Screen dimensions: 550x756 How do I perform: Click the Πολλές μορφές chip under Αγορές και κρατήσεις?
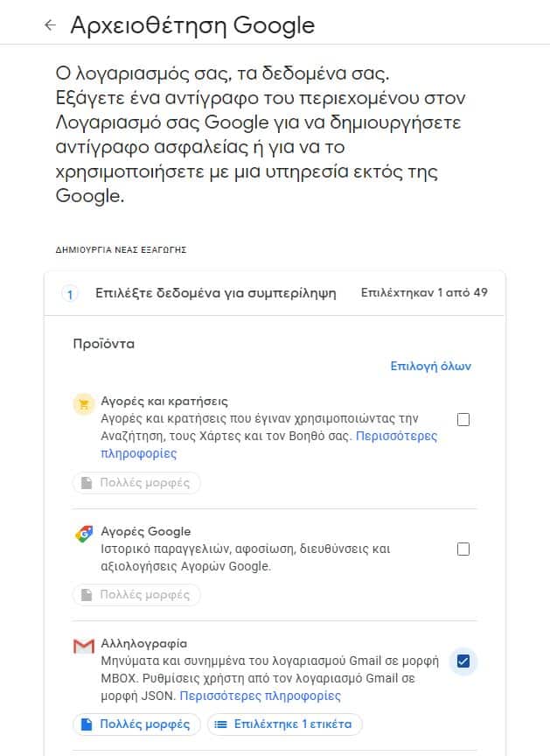(136, 483)
